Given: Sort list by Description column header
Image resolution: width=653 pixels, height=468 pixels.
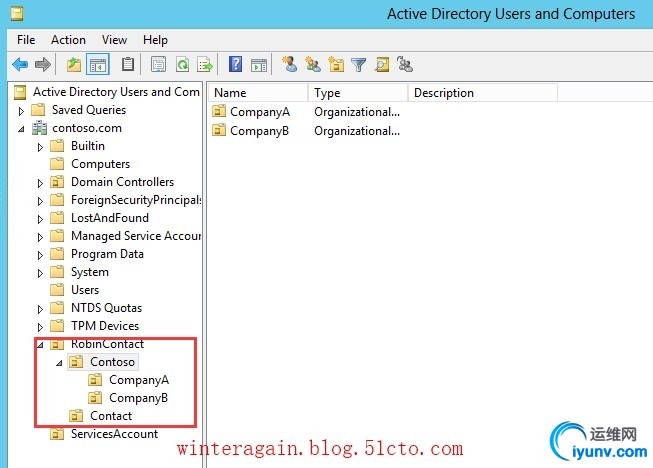Looking at the screenshot, I should (483, 92).
